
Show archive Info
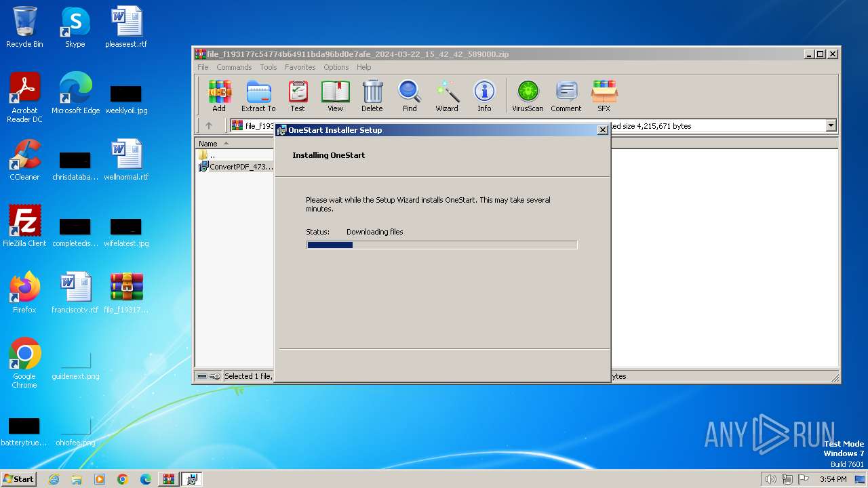(484, 96)
